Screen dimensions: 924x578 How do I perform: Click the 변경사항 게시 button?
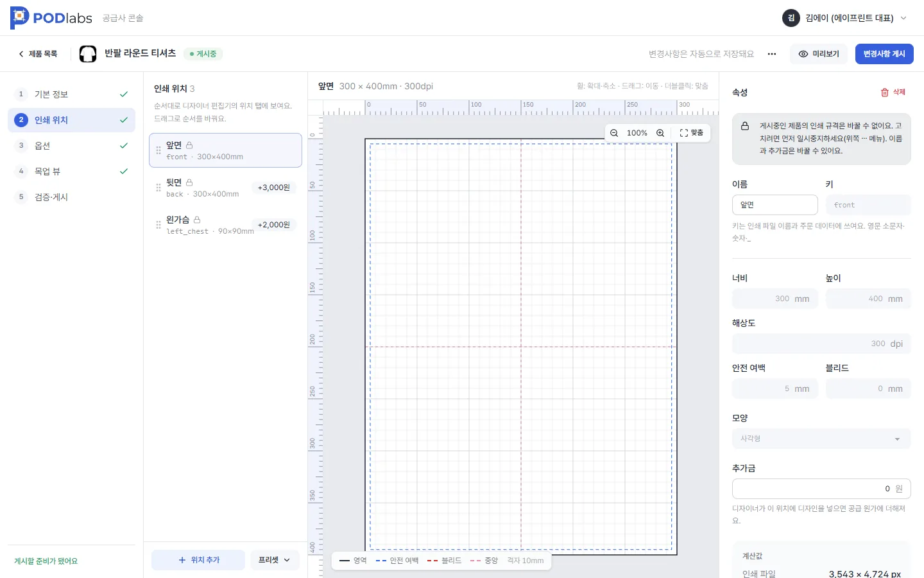884,54
